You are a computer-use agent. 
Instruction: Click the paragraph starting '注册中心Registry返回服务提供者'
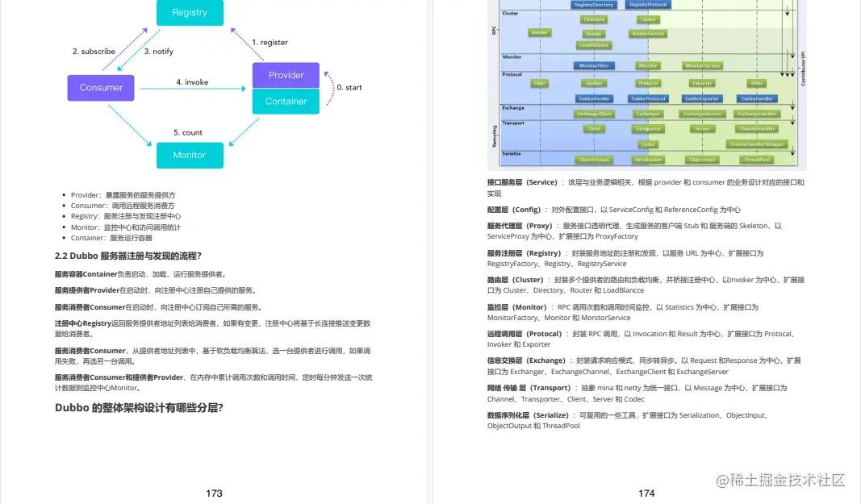pyautogui.click(x=212, y=328)
